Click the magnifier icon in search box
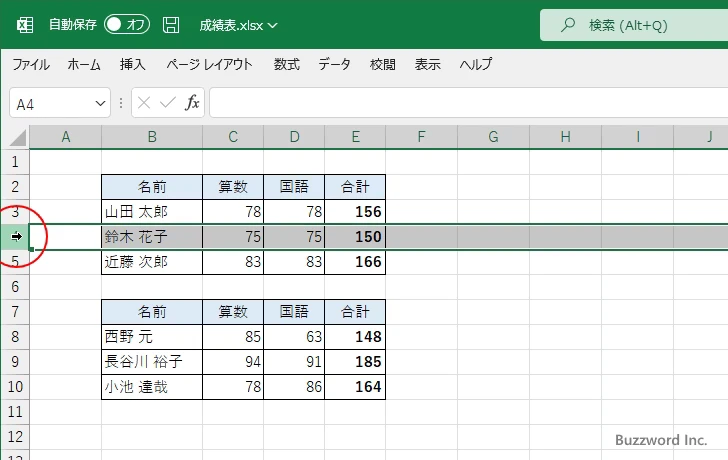The width and height of the screenshot is (728, 460). 569,24
